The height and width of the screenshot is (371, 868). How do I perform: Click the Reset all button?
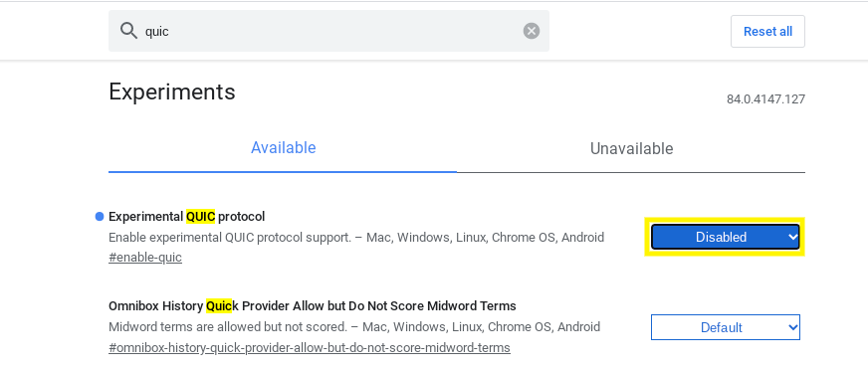767,32
